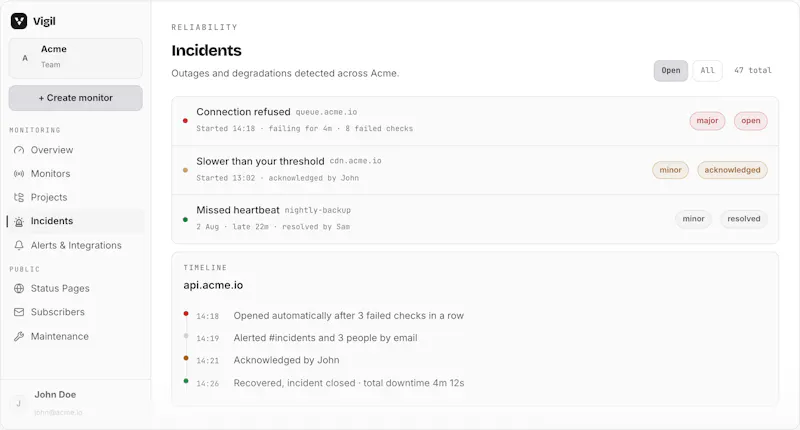Open Subscribers in the sidebar
This screenshot has height=430, width=800.
pos(76,312)
